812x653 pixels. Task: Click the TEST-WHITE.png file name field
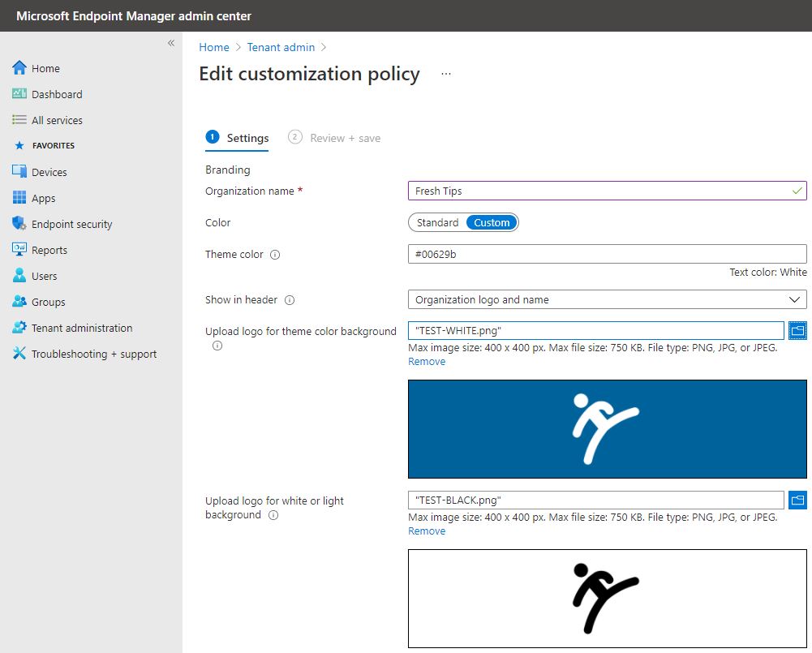click(595, 330)
